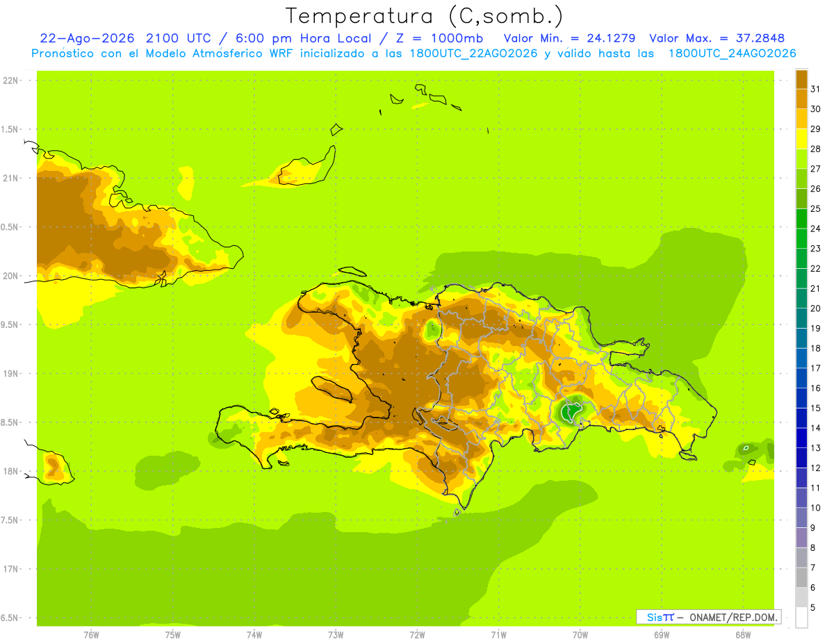Click the color scale label '27'
834x644 pixels.
(815, 169)
